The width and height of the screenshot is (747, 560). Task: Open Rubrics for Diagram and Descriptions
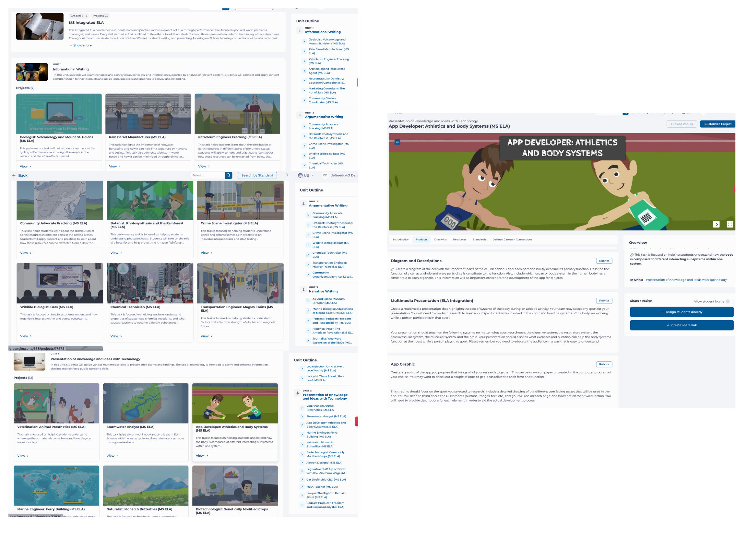pyautogui.click(x=603, y=261)
